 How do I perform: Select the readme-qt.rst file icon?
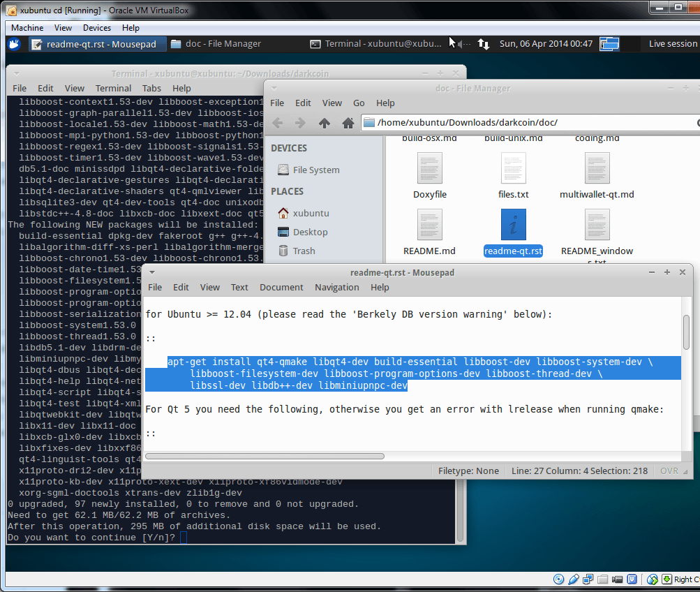[514, 225]
